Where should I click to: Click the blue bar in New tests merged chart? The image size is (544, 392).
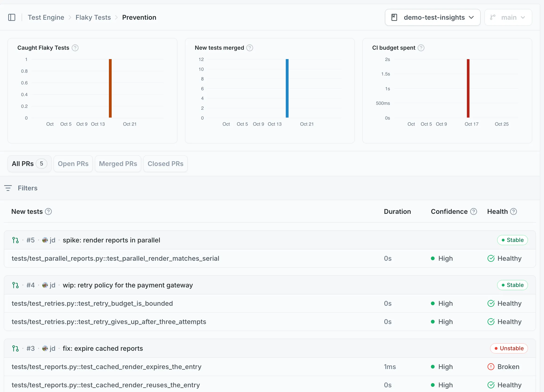coord(287,88)
